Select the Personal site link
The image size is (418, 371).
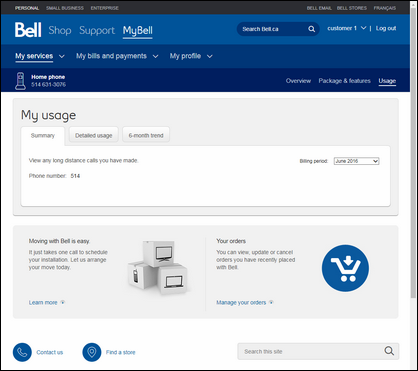pyautogui.click(x=27, y=8)
